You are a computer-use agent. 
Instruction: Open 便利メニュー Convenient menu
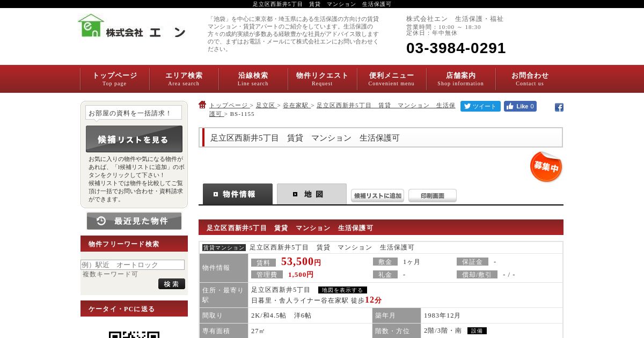(392, 79)
